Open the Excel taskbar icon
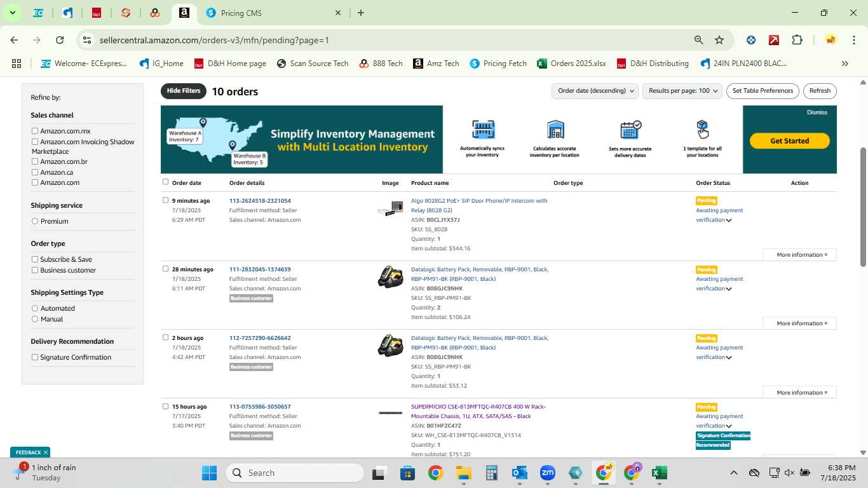 pyautogui.click(x=660, y=473)
